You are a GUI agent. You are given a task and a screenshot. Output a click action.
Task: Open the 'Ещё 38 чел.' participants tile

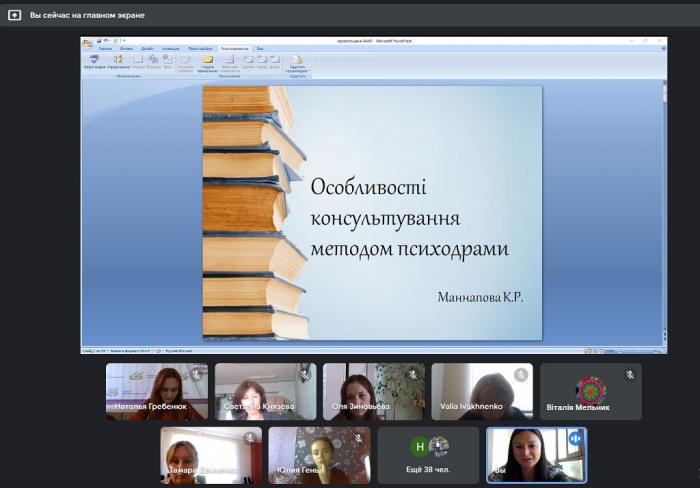(428, 455)
